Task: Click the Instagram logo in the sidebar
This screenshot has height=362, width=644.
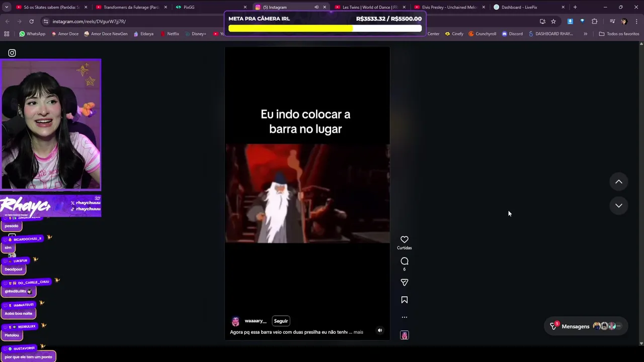Action: pos(12,53)
